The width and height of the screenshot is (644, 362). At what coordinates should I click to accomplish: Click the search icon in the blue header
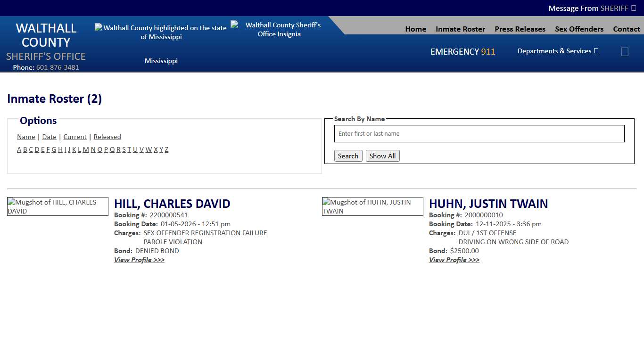pos(625,51)
